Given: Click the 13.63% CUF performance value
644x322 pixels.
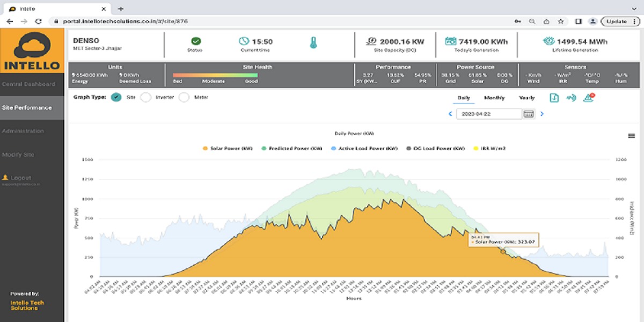Looking at the screenshot, I should (x=395, y=75).
